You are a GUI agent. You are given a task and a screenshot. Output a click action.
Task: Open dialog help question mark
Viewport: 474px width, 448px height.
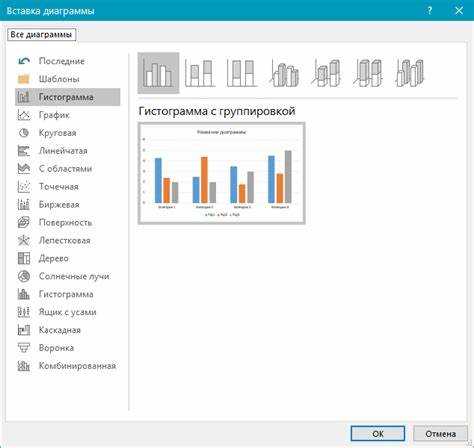coord(429,10)
